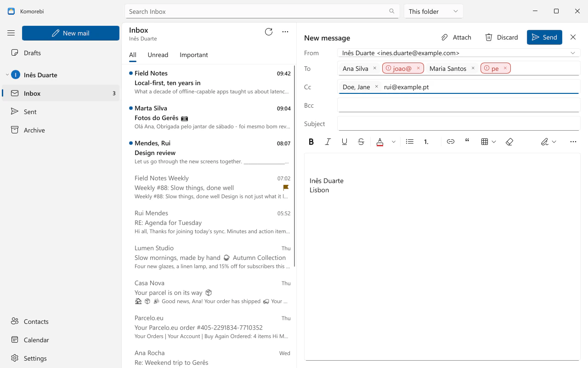
Task: Switch to the Unread tab
Action: click(158, 55)
